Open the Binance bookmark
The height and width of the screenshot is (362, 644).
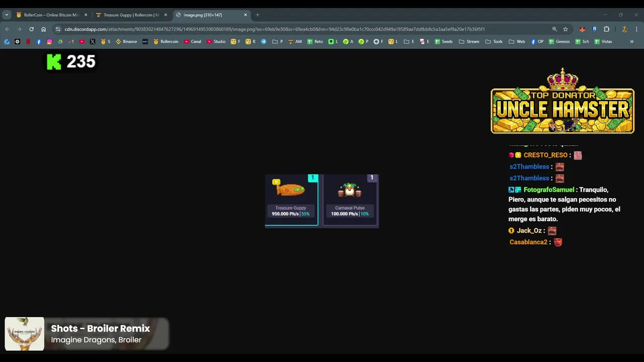click(126, 42)
